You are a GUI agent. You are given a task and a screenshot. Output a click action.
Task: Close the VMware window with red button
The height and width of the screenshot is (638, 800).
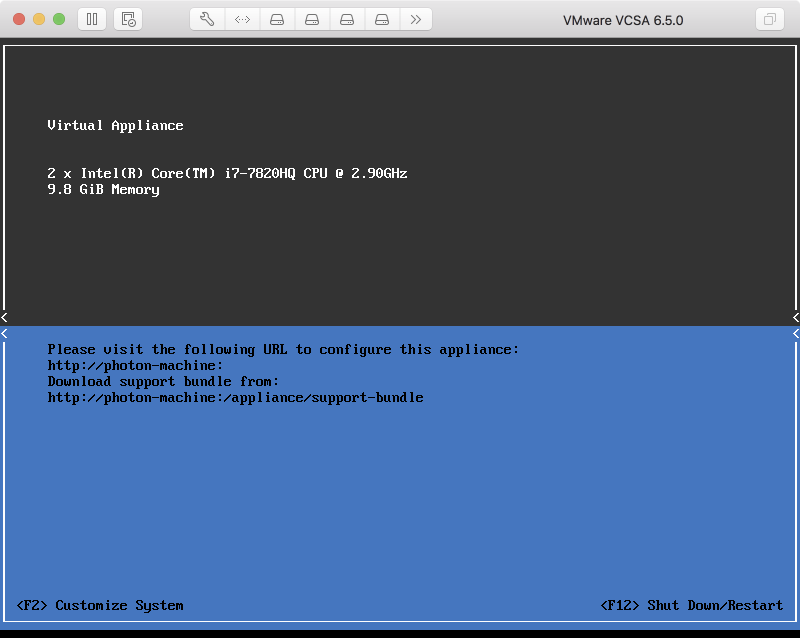(19, 19)
